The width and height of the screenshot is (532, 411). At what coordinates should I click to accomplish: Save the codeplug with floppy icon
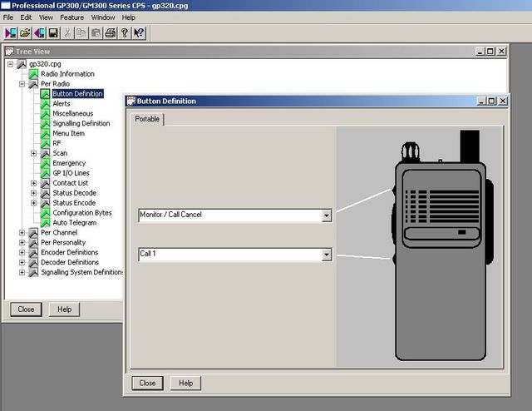(53, 33)
